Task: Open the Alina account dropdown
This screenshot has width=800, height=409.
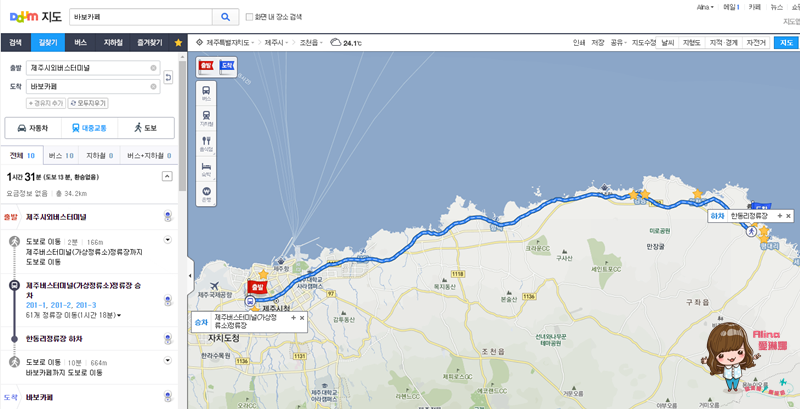Action: click(x=705, y=7)
